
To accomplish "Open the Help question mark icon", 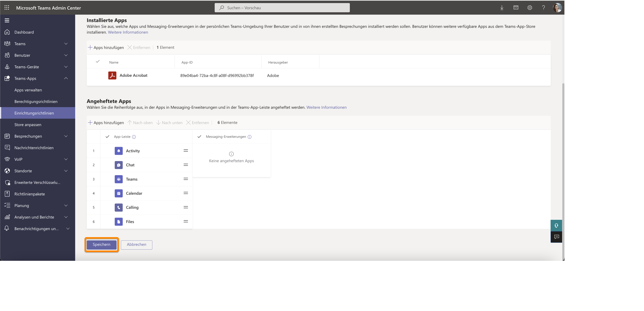I will pos(544,7).
